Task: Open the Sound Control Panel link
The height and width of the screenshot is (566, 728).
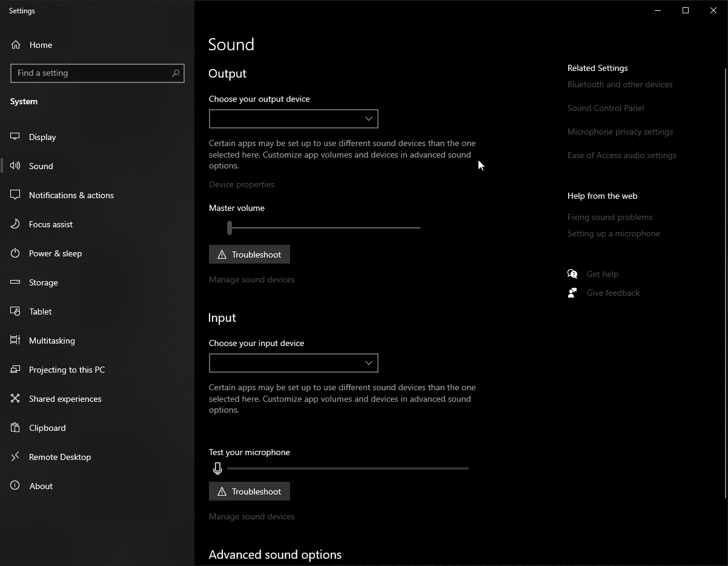Action: (x=606, y=108)
